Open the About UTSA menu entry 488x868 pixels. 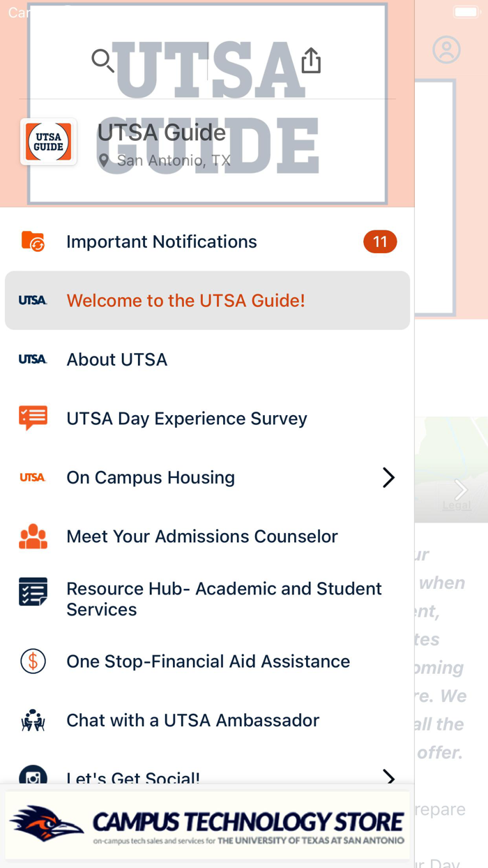(116, 359)
